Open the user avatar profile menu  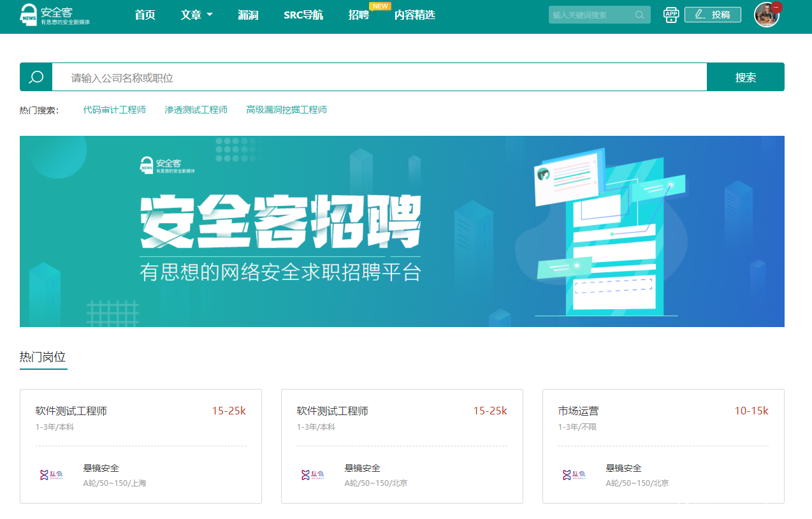(x=765, y=15)
